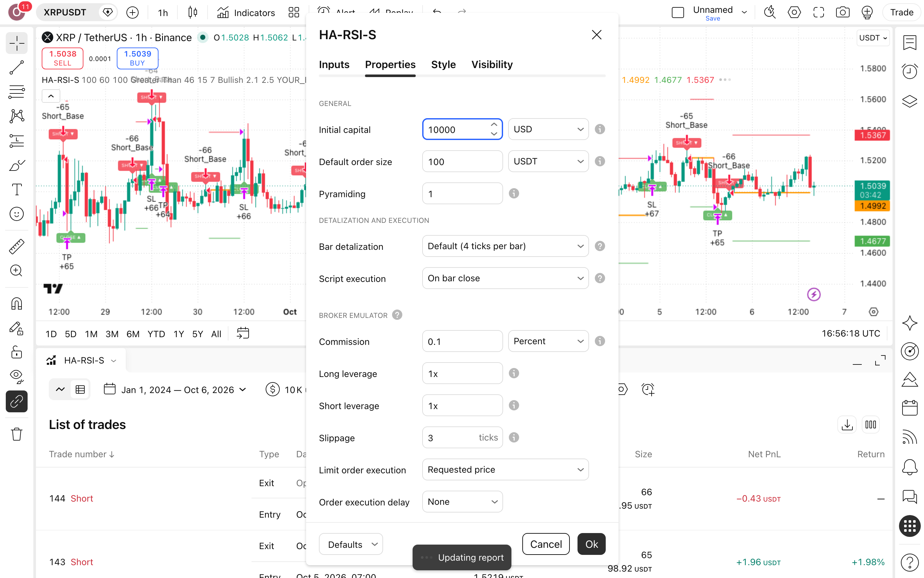Expand the Bar detalization dropdown

coord(505,246)
